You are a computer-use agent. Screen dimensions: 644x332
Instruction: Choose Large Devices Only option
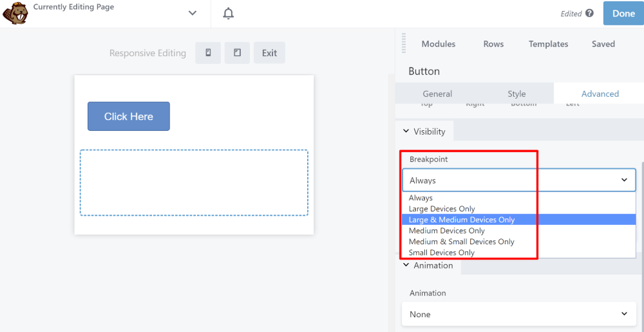(x=519, y=209)
